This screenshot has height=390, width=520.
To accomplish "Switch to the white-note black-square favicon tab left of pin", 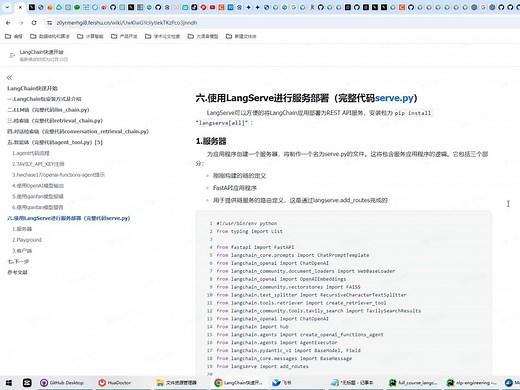I will [x=194, y=7].
